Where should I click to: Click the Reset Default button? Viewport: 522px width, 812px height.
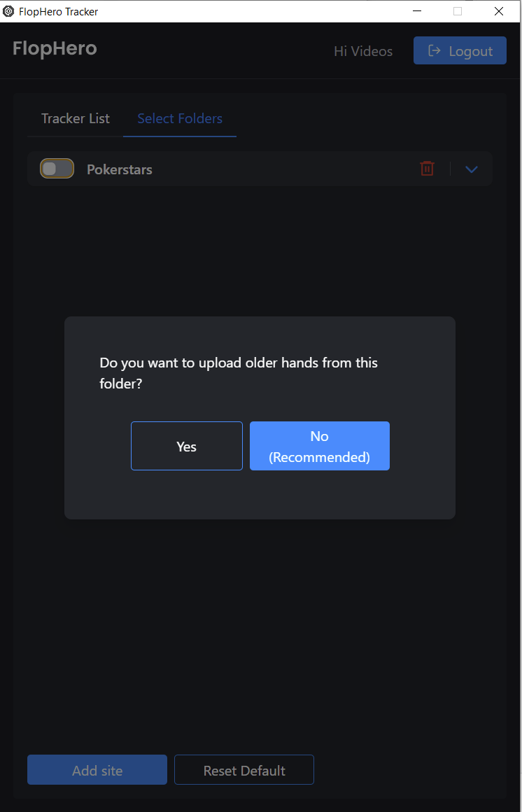coord(244,769)
